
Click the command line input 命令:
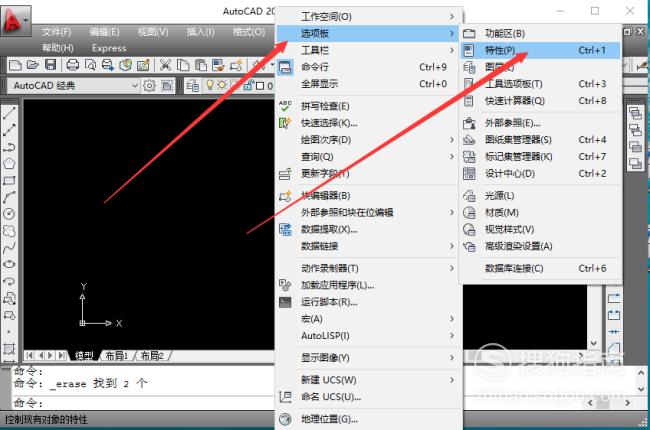(143, 403)
